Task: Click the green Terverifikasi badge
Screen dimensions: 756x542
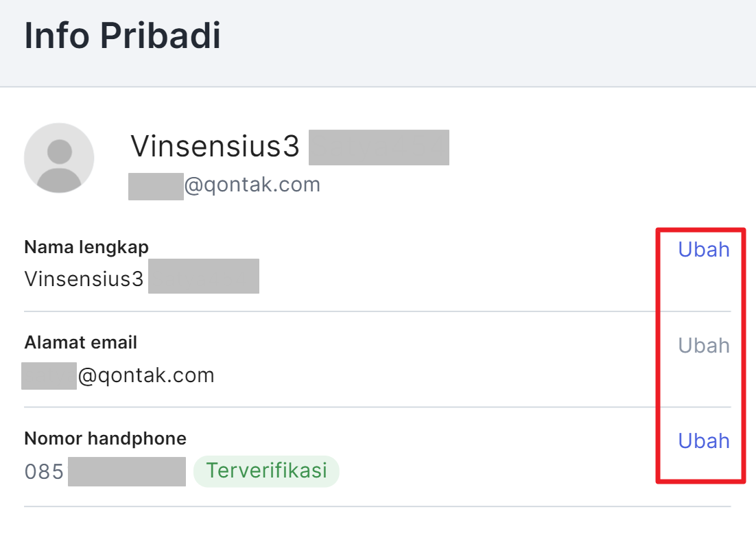Action: coord(266,471)
